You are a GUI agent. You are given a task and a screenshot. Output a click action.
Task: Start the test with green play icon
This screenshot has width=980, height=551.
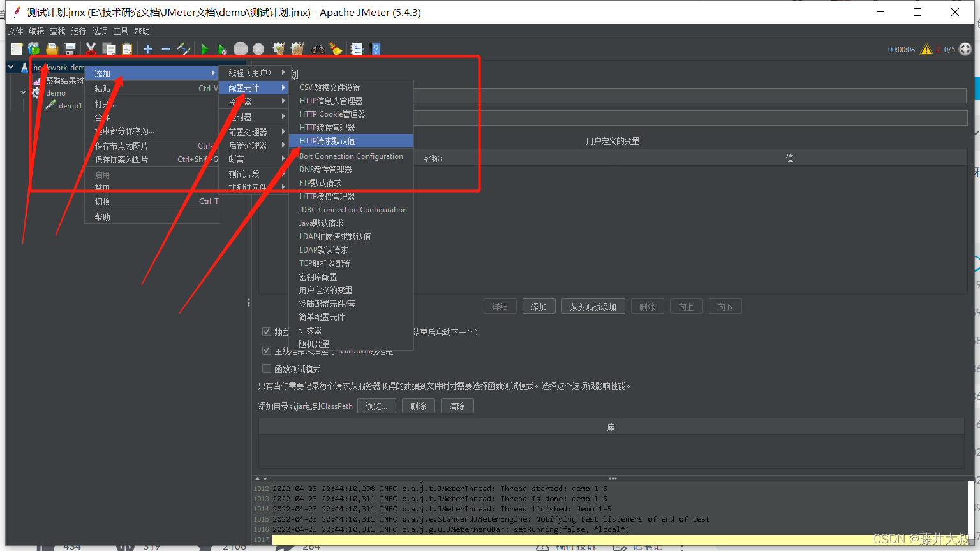(x=205, y=49)
